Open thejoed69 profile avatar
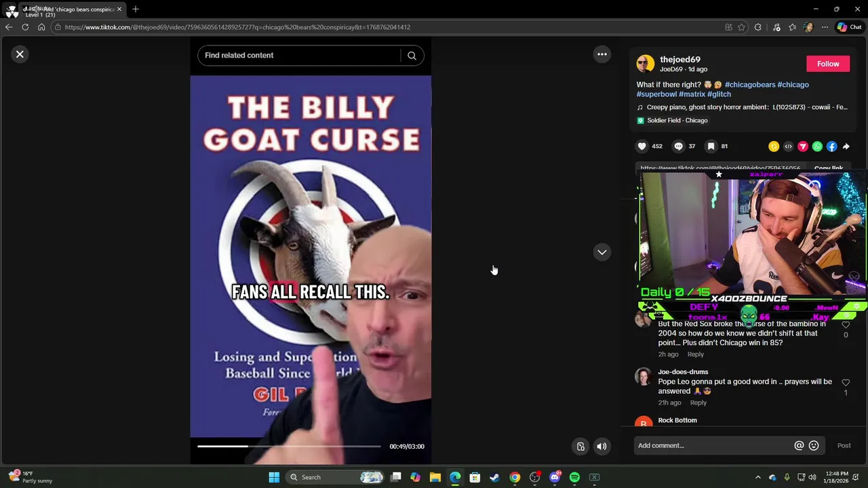This screenshot has height=488, width=868. tap(646, 64)
